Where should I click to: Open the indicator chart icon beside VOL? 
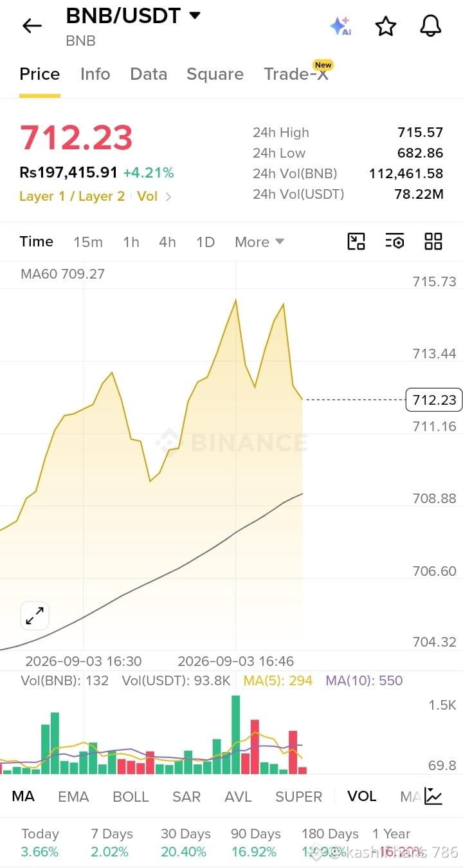click(x=433, y=796)
